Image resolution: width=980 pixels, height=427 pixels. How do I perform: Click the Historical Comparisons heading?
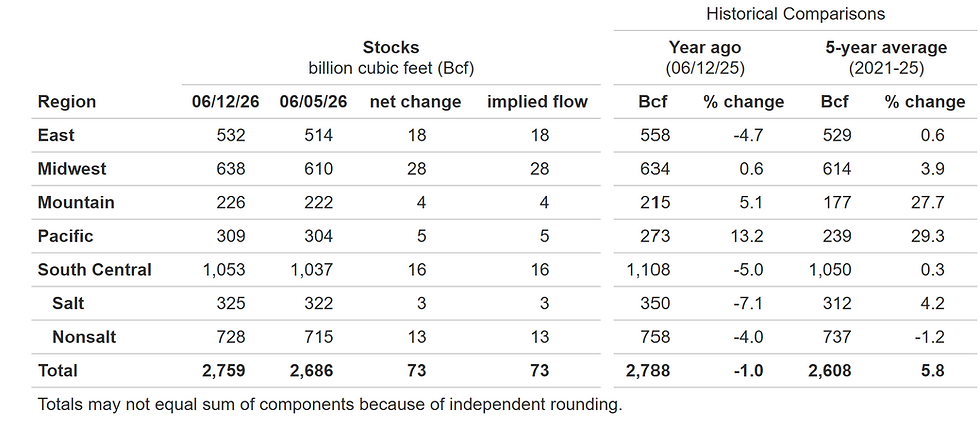click(795, 14)
